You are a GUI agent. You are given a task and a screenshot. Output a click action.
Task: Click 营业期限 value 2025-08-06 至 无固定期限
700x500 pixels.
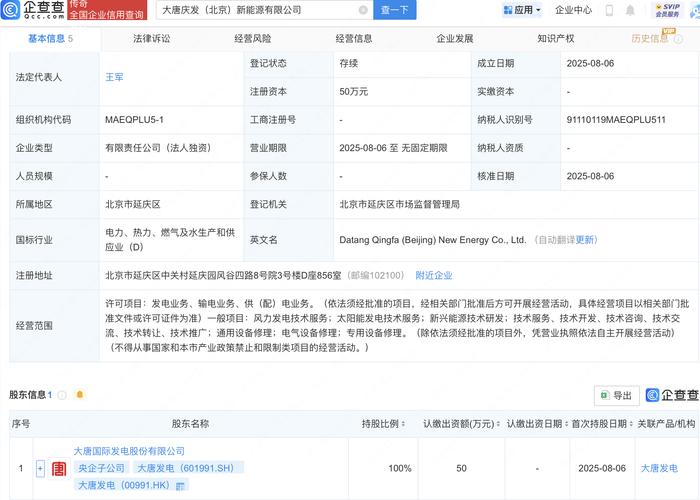click(x=393, y=148)
